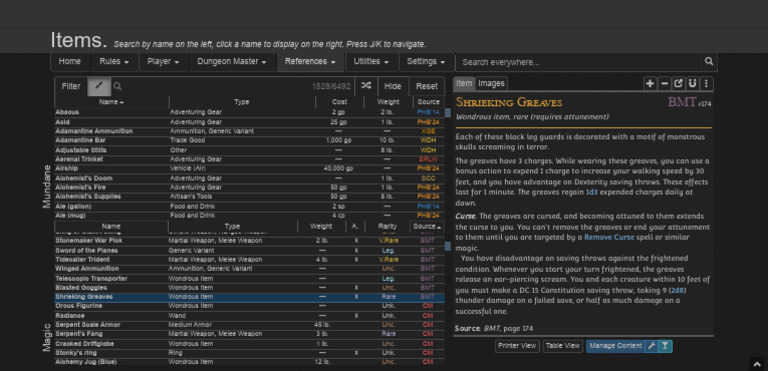Click the mundane list scrollbar thumb
This screenshot has width=768, height=371.
[x=448, y=113]
